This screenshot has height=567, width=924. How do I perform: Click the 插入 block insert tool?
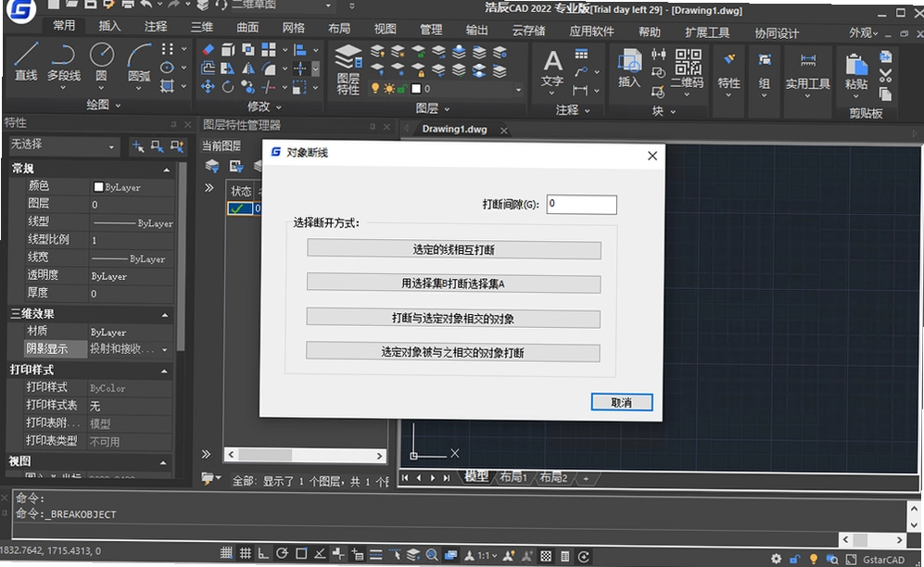pyautogui.click(x=628, y=69)
